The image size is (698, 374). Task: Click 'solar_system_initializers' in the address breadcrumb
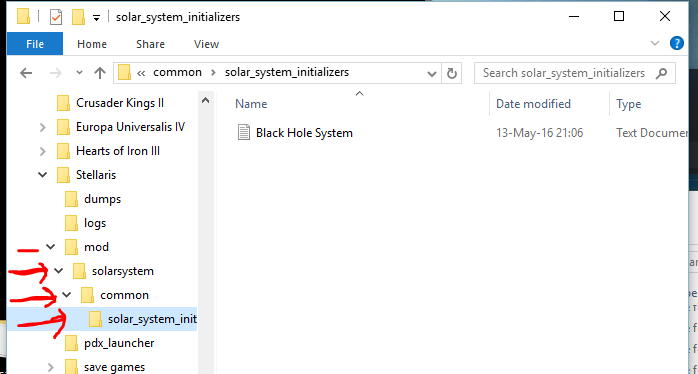(287, 72)
